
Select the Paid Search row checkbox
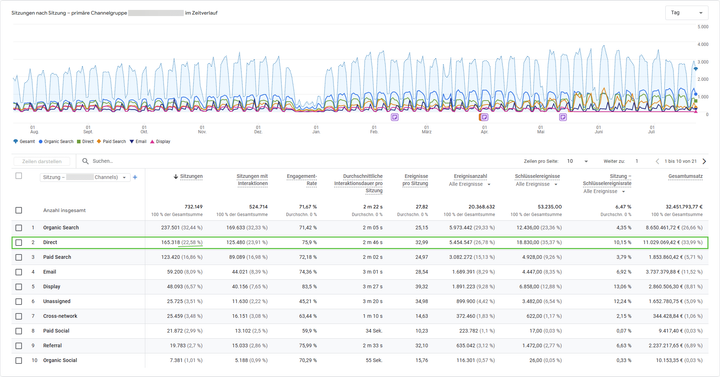(x=18, y=257)
